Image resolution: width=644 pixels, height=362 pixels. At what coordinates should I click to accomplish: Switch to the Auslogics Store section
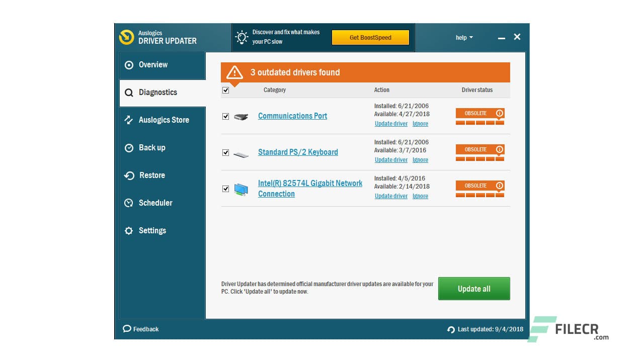click(x=164, y=120)
